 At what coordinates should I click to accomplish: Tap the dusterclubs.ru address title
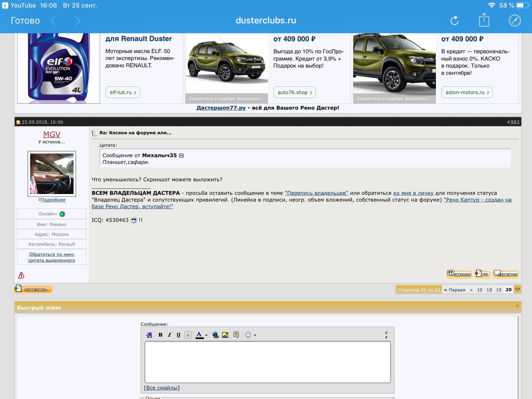pyautogui.click(x=266, y=20)
